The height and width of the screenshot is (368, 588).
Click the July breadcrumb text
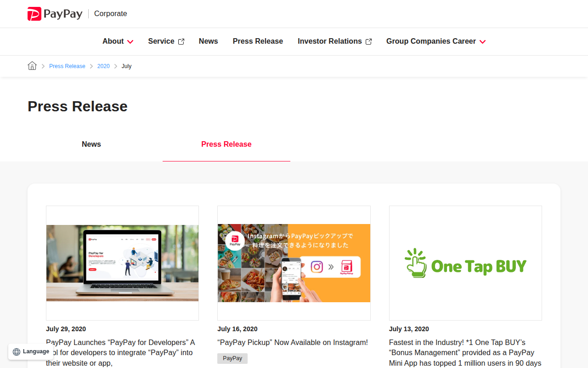coord(127,66)
